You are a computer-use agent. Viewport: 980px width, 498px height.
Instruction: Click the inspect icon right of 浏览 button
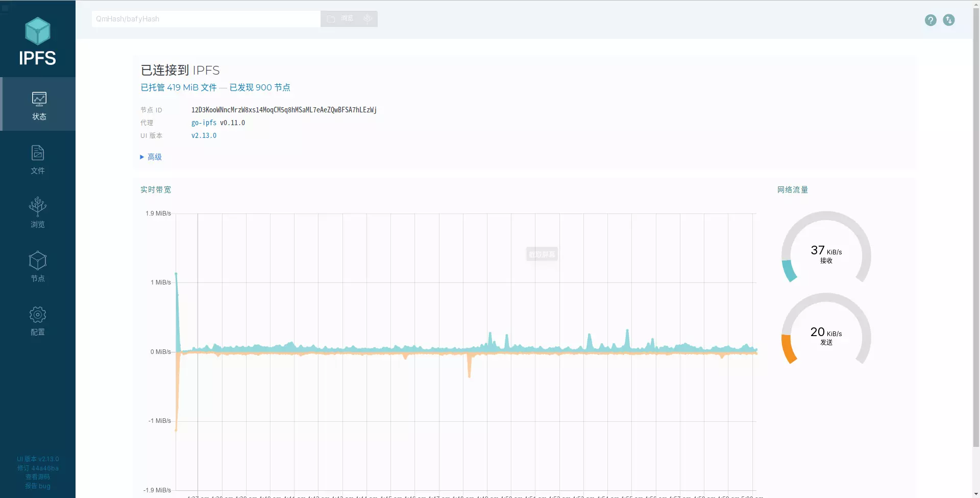(x=367, y=19)
